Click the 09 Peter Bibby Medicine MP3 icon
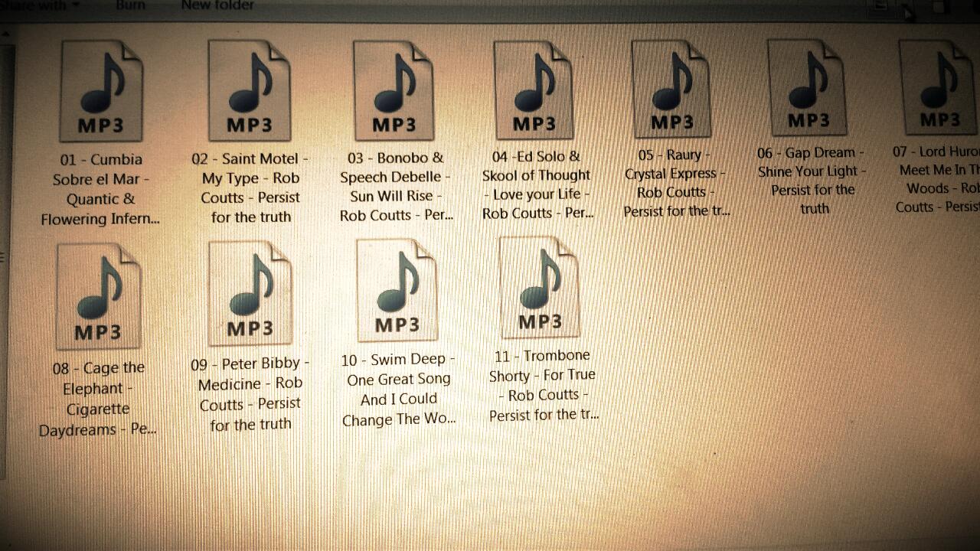The height and width of the screenshot is (551, 980). (250, 294)
